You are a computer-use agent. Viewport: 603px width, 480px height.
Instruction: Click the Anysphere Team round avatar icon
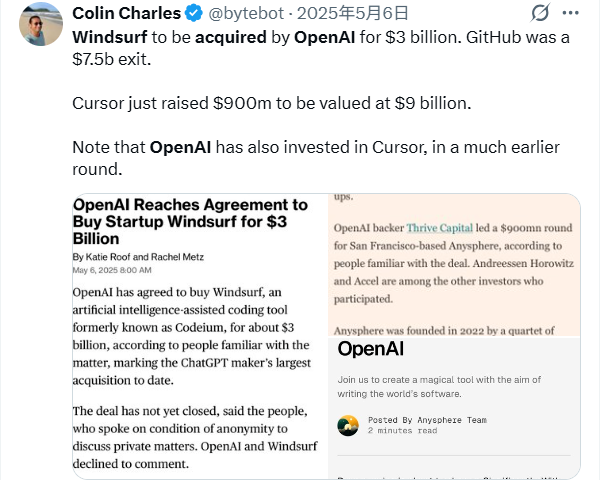[348, 426]
